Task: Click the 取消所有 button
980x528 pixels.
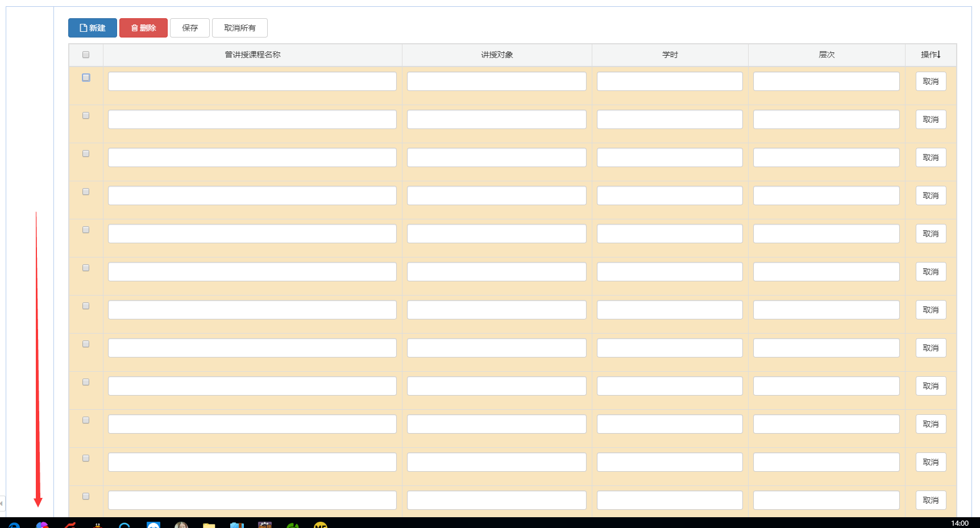Action: point(240,28)
